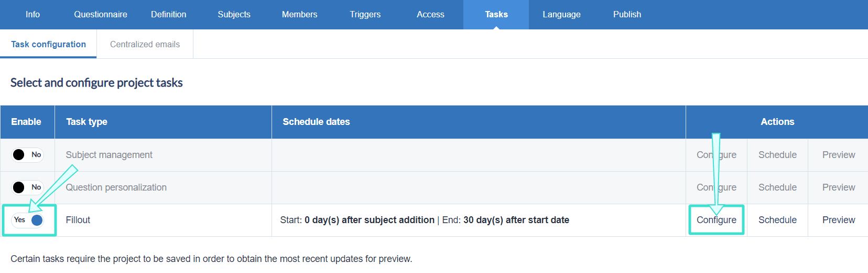Click Schedule for the Fillout task
The width and height of the screenshot is (868, 273).
click(x=777, y=220)
